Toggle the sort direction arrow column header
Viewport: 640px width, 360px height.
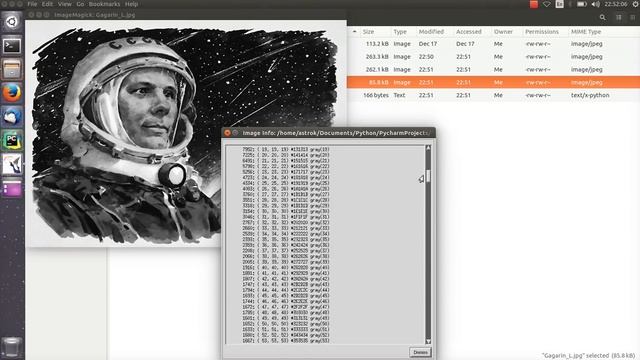coord(354,31)
